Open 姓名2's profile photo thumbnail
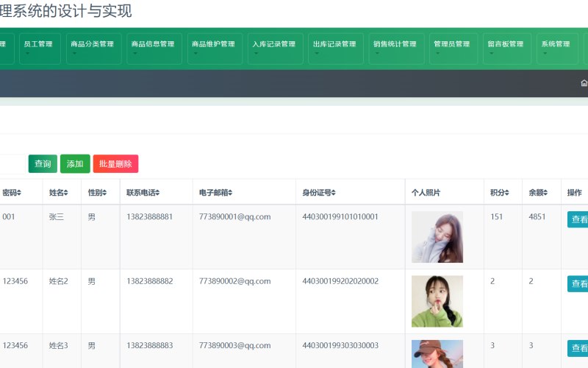The image size is (588, 368). coord(437,301)
